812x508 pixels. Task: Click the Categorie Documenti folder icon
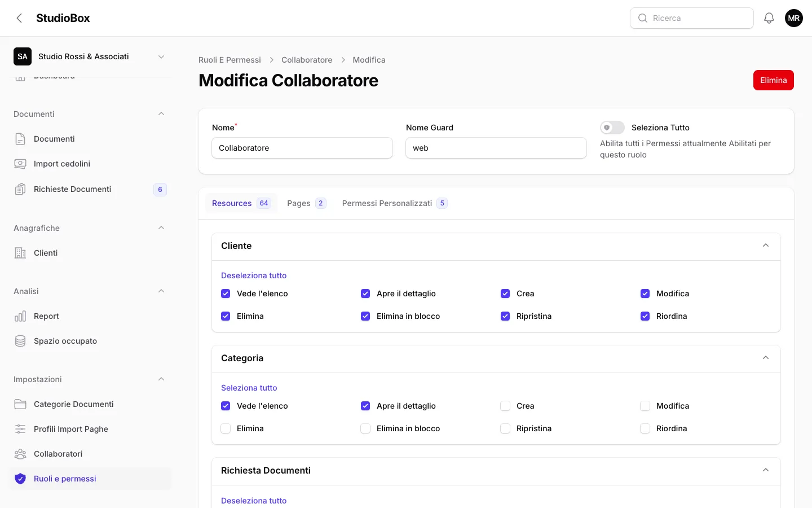(20, 404)
